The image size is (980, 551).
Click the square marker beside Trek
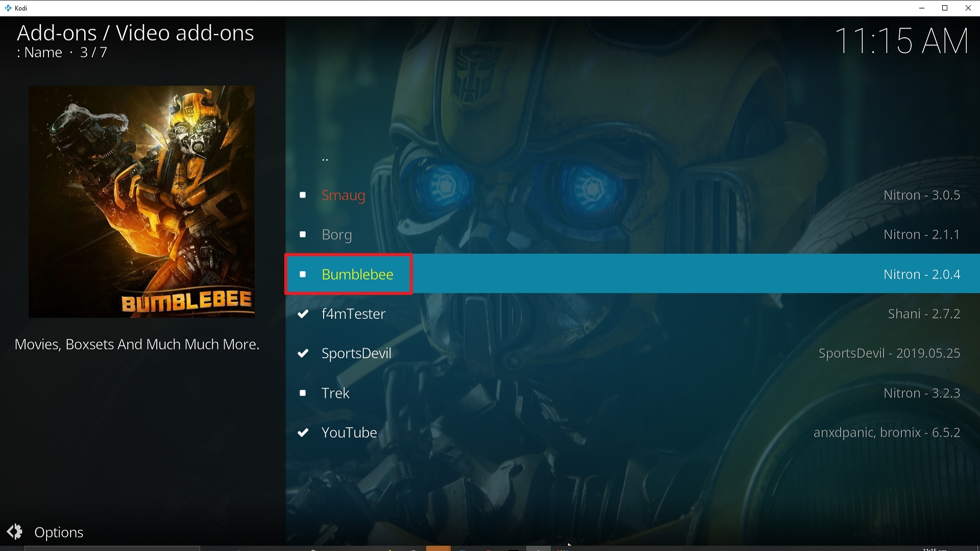tap(303, 393)
